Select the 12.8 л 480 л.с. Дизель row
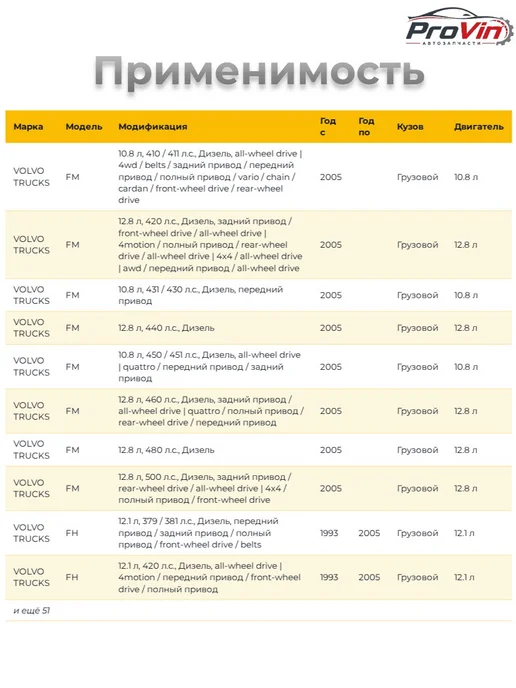Viewport: 516px width, 688px height. (258, 450)
